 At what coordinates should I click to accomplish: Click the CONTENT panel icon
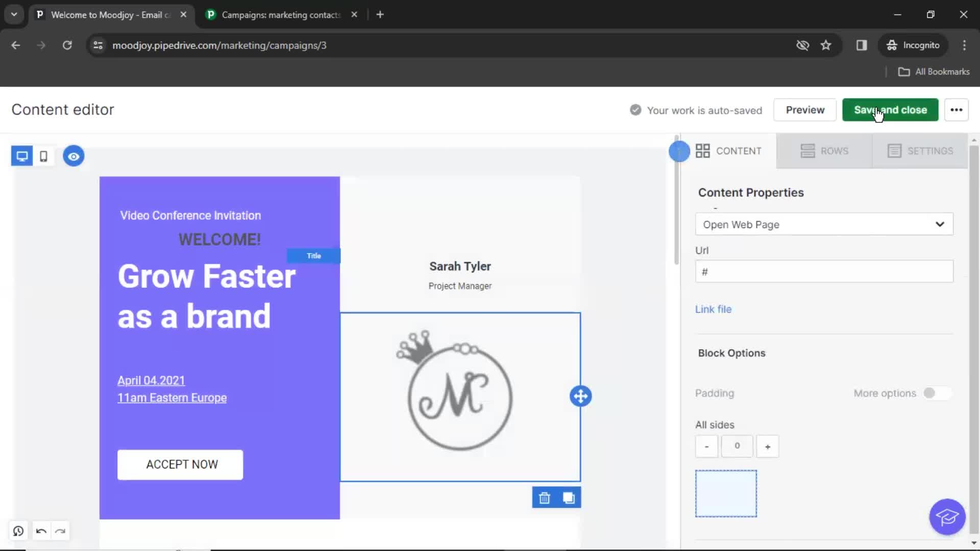703,151
